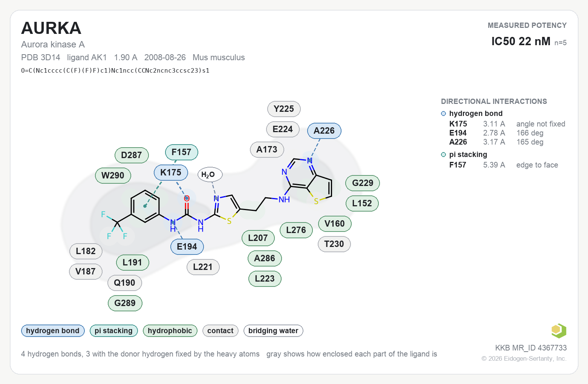Click the E224 contact residue
This screenshot has height=384, width=588.
pos(283,129)
